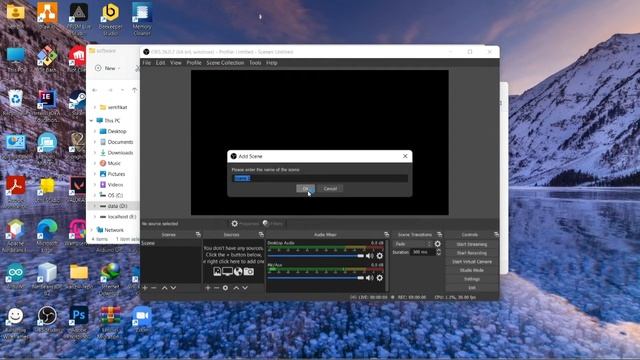Move source up arrow in Sources dock
This screenshot has height=360, width=640.
[x=236, y=288]
